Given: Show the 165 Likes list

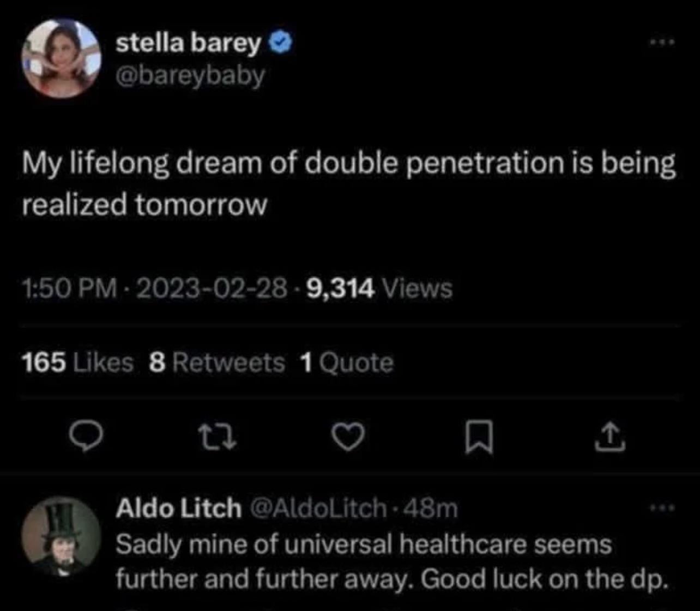Looking at the screenshot, I should [77, 362].
